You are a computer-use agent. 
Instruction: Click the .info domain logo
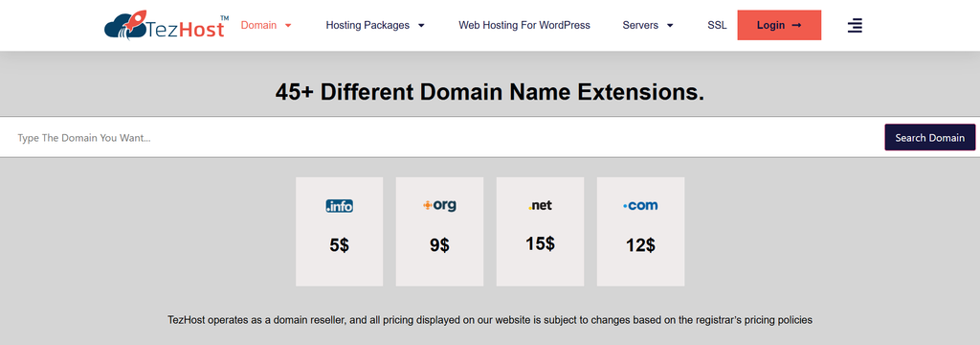pos(340,205)
